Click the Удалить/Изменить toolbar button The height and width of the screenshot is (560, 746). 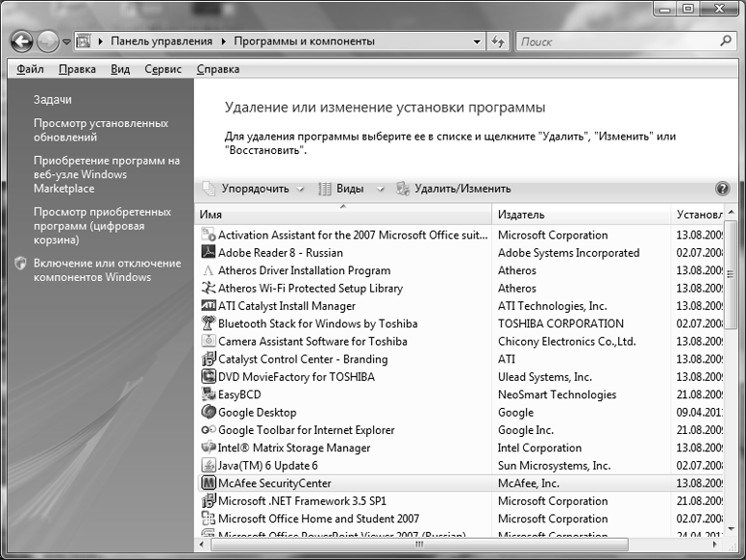tap(453, 189)
